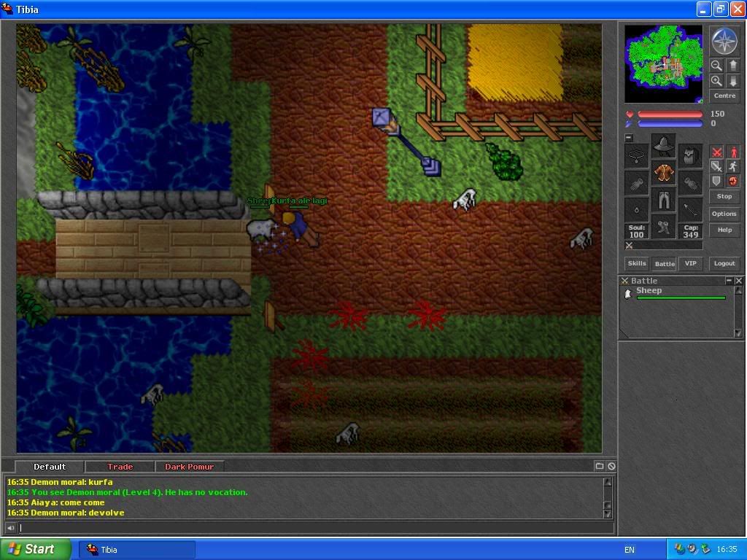The width and height of the screenshot is (747, 560).
Task: Toggle the Battle window button
Action: (665, 263)
